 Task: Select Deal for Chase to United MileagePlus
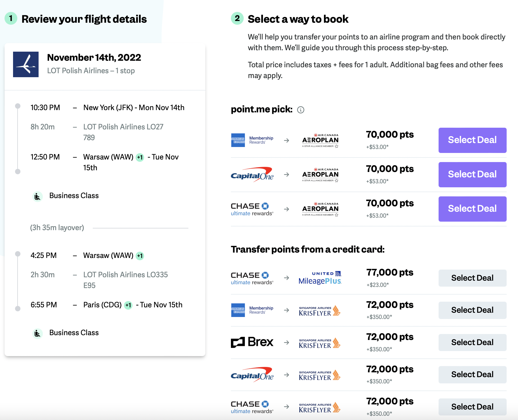tap(472, 278)
